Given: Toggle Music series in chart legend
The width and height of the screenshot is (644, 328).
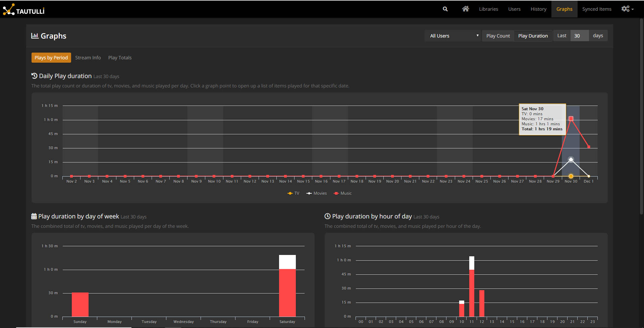Looking at the screenshot, I should tap(343, 193).
